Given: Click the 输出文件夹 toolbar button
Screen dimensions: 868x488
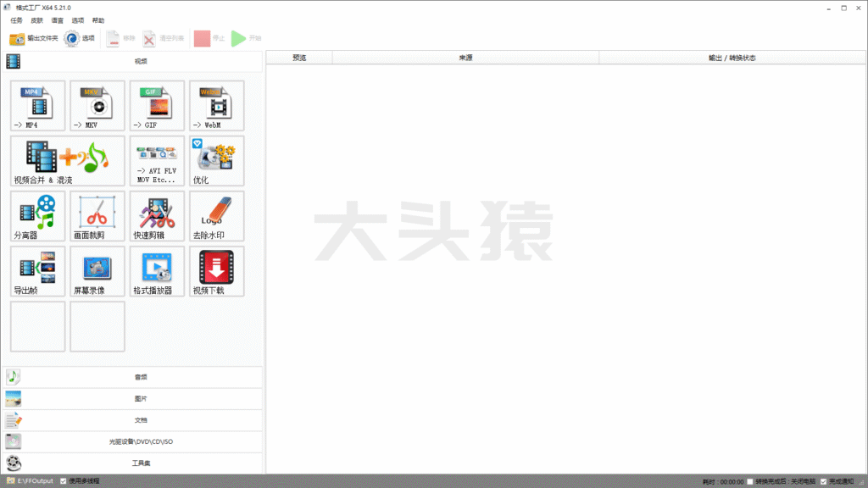Looking at the screenshot, I should (34, 38).
